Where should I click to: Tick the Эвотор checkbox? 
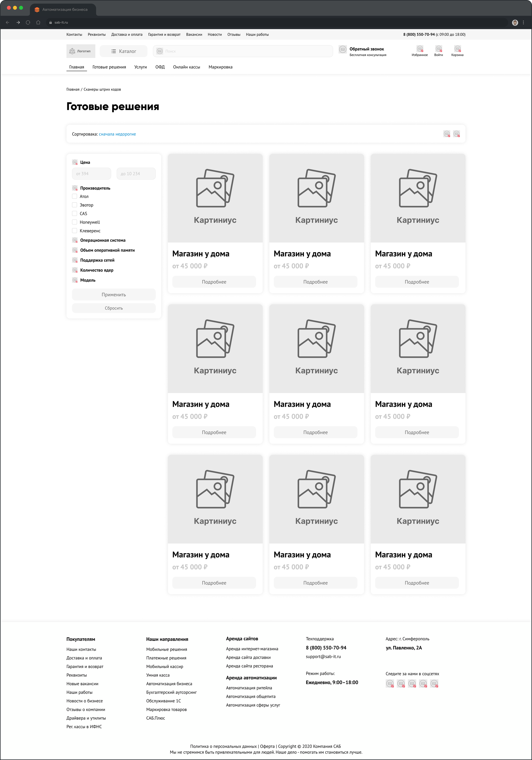tap(75, 205)
